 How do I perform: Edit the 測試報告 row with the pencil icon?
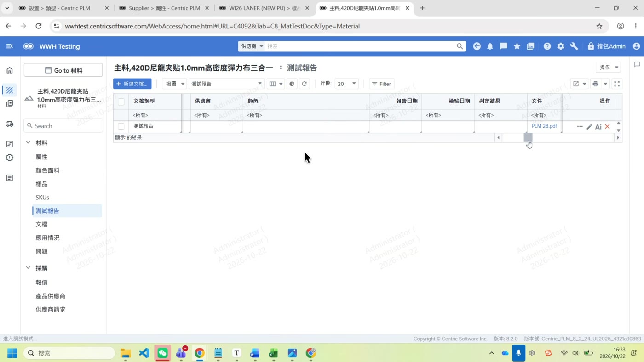pos(589,127)
